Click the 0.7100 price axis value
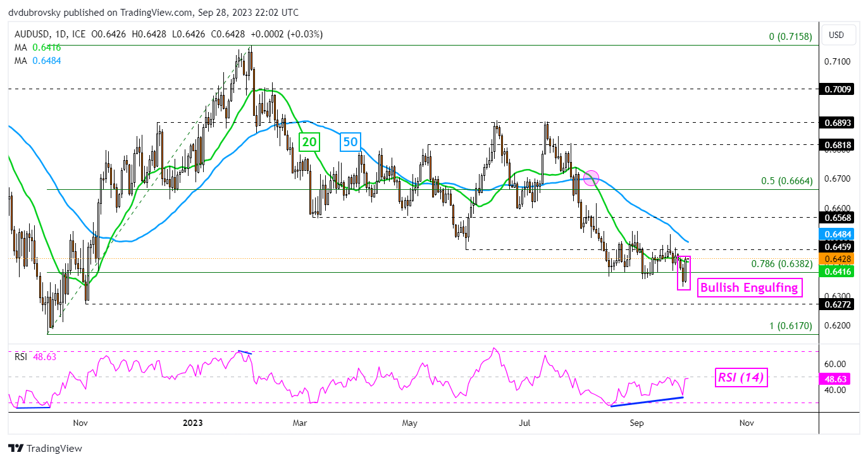Screen dimensions: 868x462 (x=838, y=61)
